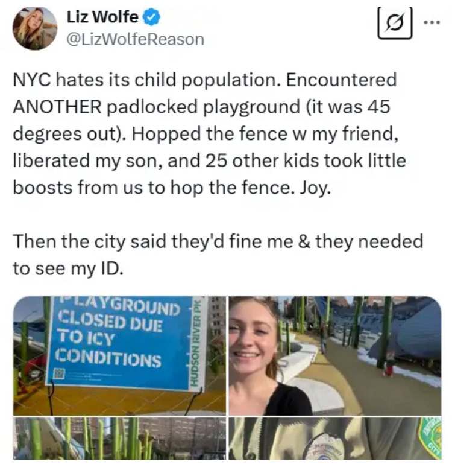Click the 'ICY CONDITIONS' text on sign
This screenshot has width=452, height=476.
coord(108,349)
